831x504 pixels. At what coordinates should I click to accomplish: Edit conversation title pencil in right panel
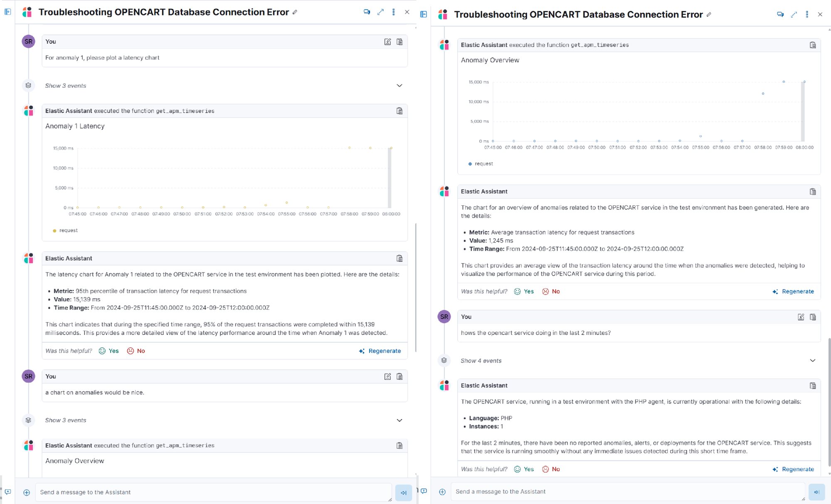click(709, 15)
